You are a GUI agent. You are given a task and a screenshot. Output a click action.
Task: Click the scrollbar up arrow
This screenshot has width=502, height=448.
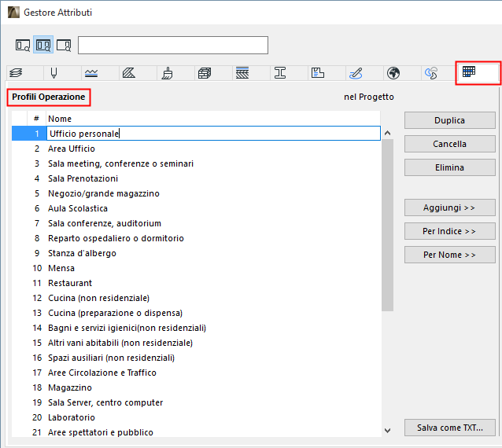pos(387,133)
